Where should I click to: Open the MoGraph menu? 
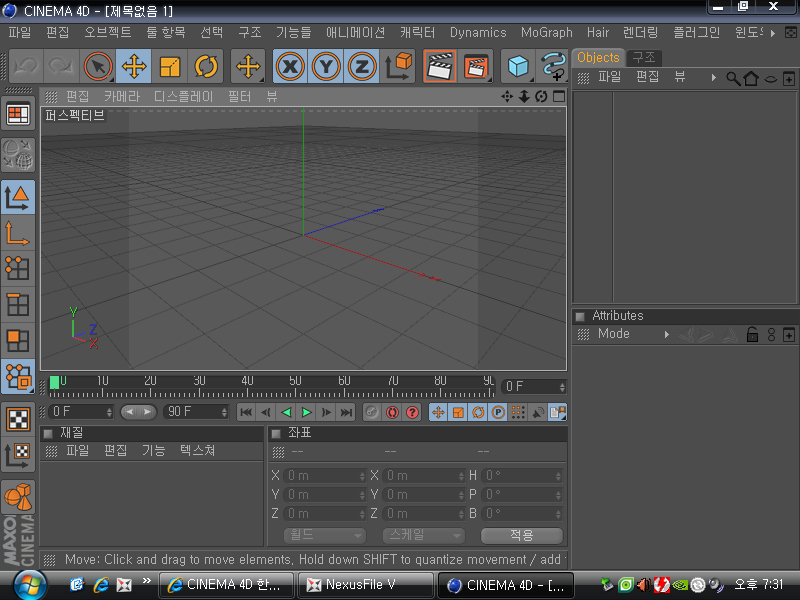tap(546, 33)
